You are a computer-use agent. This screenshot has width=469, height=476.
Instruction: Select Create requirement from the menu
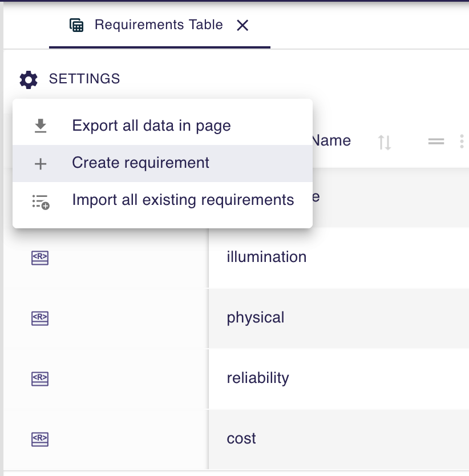coord(140,164)
